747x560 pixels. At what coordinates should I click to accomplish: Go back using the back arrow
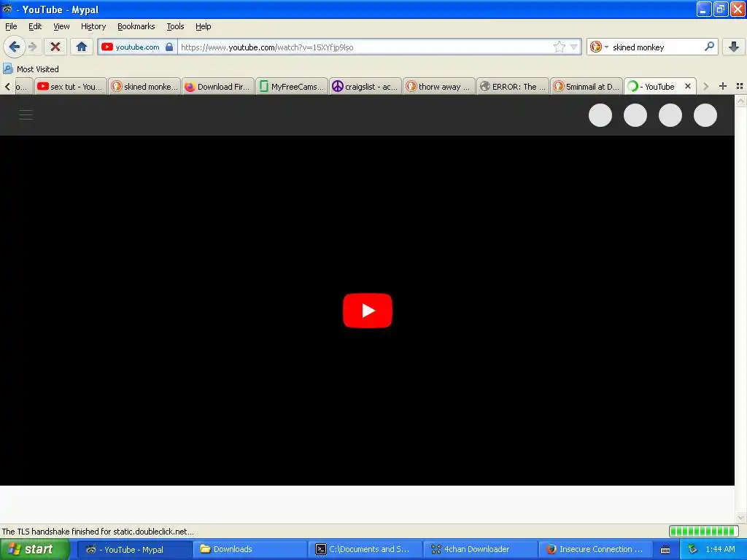(15, 47)
